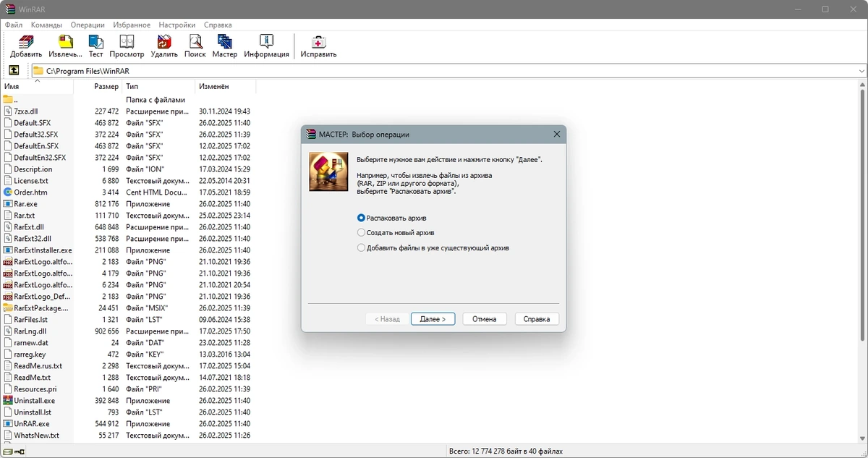Click the UnRAR.exe file icon

click(8, 424)
